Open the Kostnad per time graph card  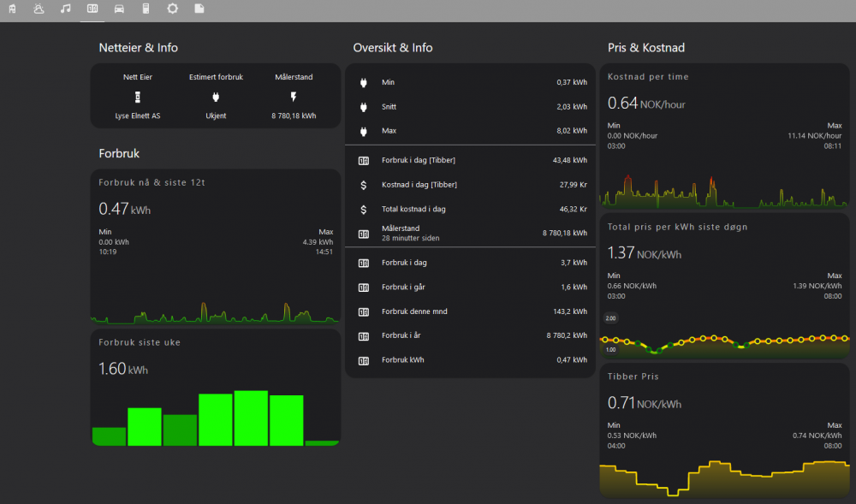(x=724, y=137)
